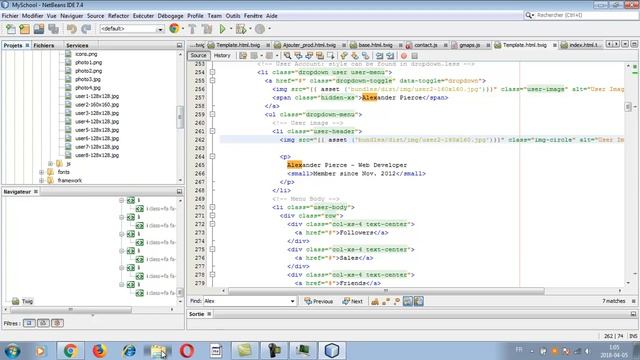Open Firefox from the Windows taskbar
The image size is (640, 360).
click(99, 351)
